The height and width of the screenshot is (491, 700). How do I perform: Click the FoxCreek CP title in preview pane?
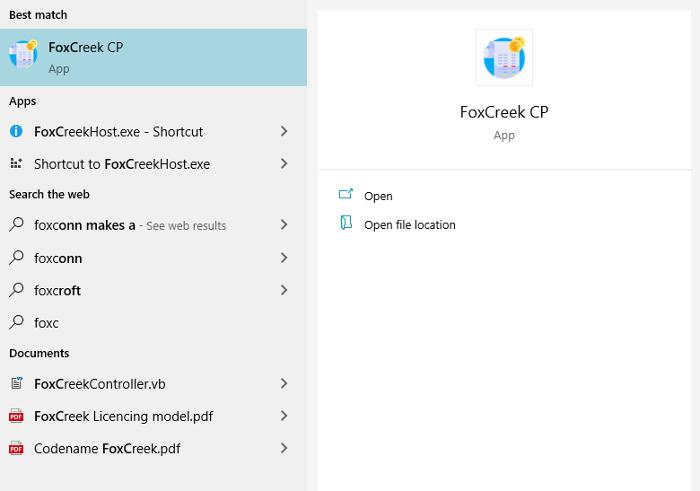point(504,112)
